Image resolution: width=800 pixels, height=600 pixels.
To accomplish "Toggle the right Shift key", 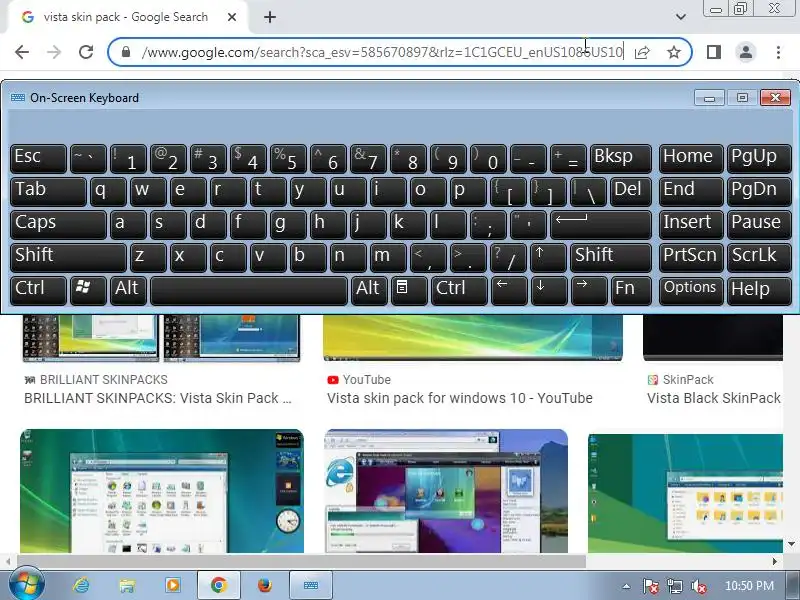I will (611, 258).
